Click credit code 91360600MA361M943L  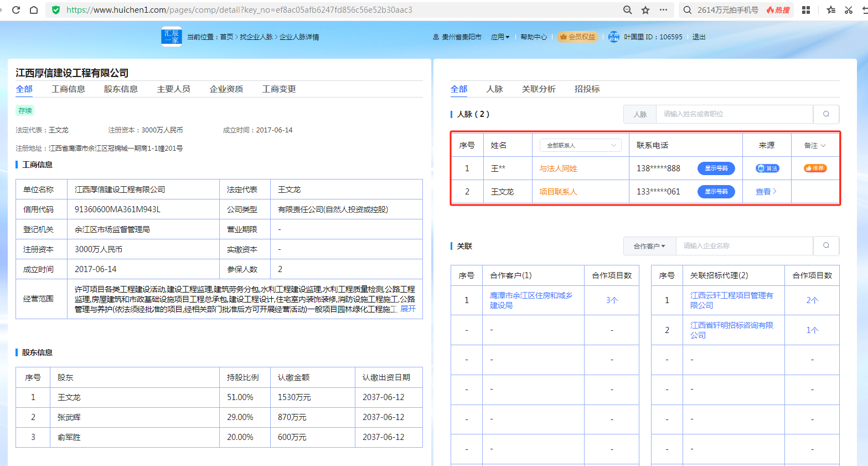(x=117, y=209)
